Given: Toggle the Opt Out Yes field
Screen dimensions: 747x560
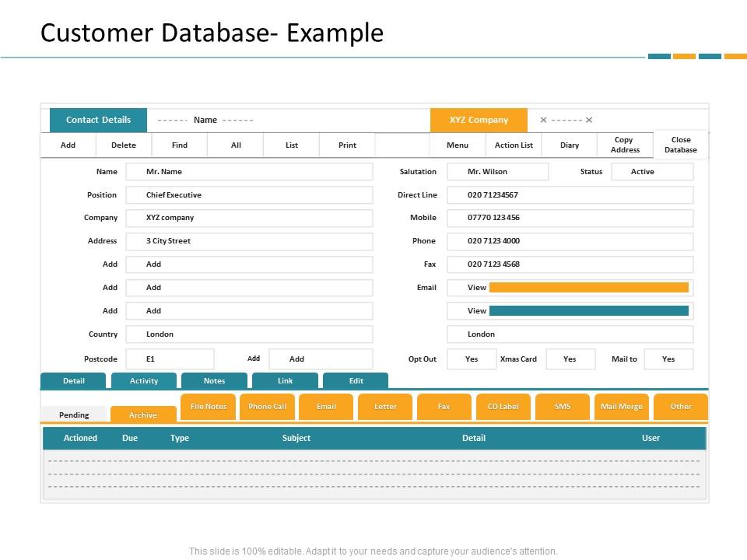Looking at the screenshot, I should [x=472, y=359].
